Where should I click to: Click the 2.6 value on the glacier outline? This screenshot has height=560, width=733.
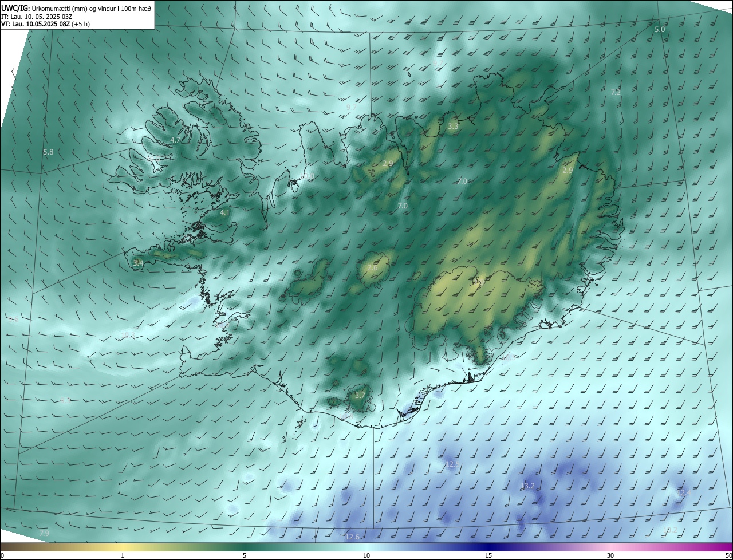372,268
